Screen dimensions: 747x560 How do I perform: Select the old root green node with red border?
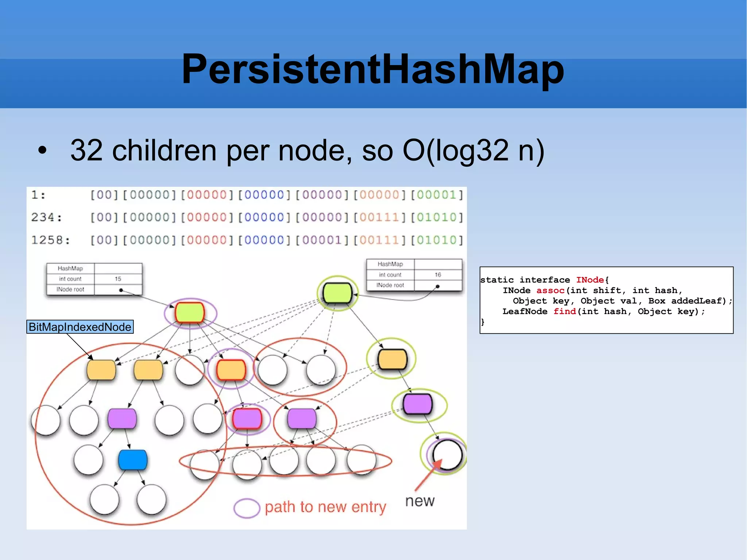190,313
